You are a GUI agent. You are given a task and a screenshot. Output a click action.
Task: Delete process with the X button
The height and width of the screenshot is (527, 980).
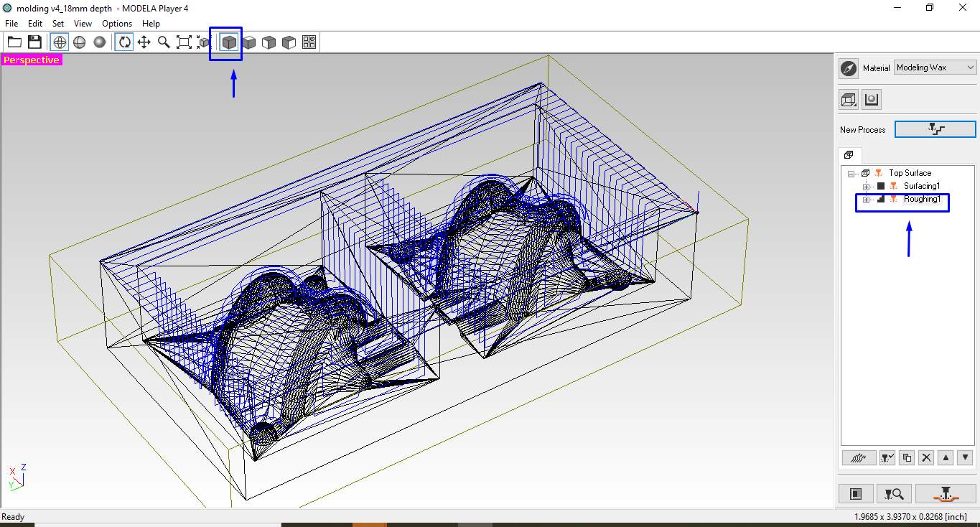click(926, 457)
